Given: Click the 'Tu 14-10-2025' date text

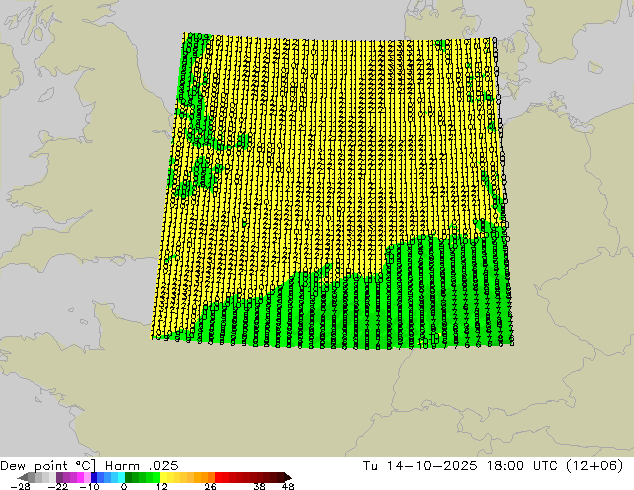Looking at the screenshot, I should (x=420, y=466).
